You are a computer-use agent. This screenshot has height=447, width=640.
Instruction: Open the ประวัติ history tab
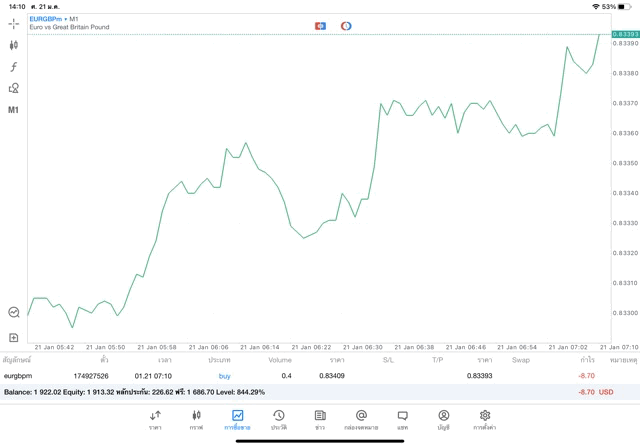(279, 420)
